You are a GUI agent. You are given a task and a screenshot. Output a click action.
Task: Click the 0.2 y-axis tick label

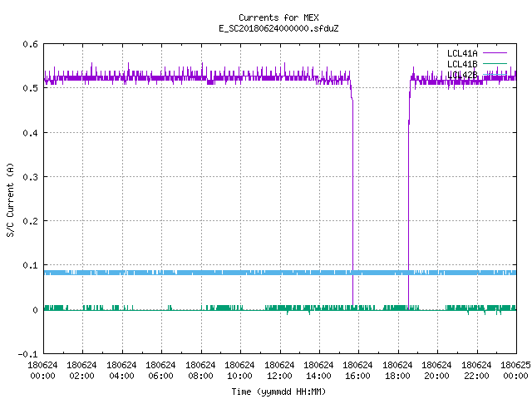(x=30, y=221)
